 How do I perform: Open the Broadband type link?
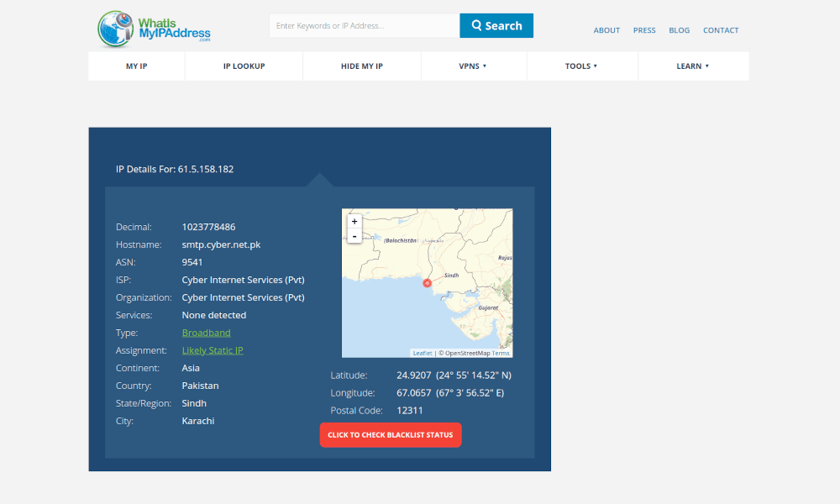tap(207, 333)
